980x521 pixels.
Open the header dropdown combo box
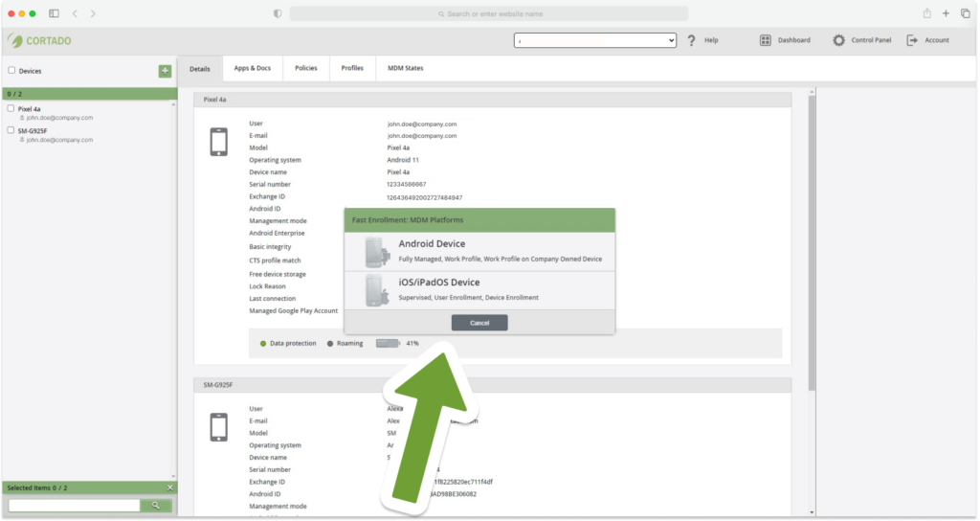pyautogui.click(x=595, y=40)
